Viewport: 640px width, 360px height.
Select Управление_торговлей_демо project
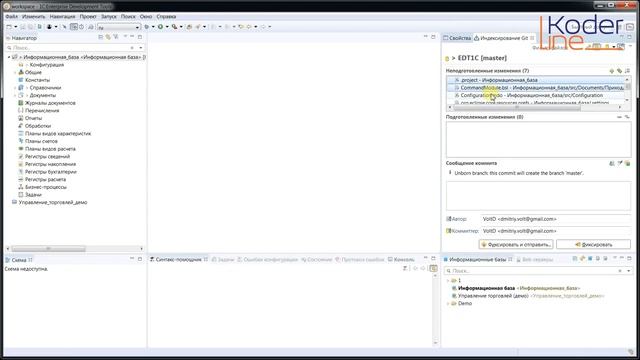click(53, 202)
